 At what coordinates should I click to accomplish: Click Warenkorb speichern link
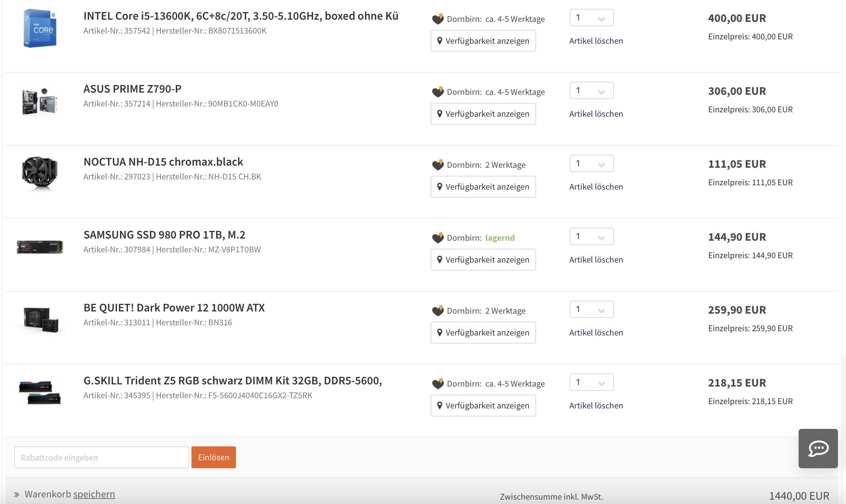[94, 494]
